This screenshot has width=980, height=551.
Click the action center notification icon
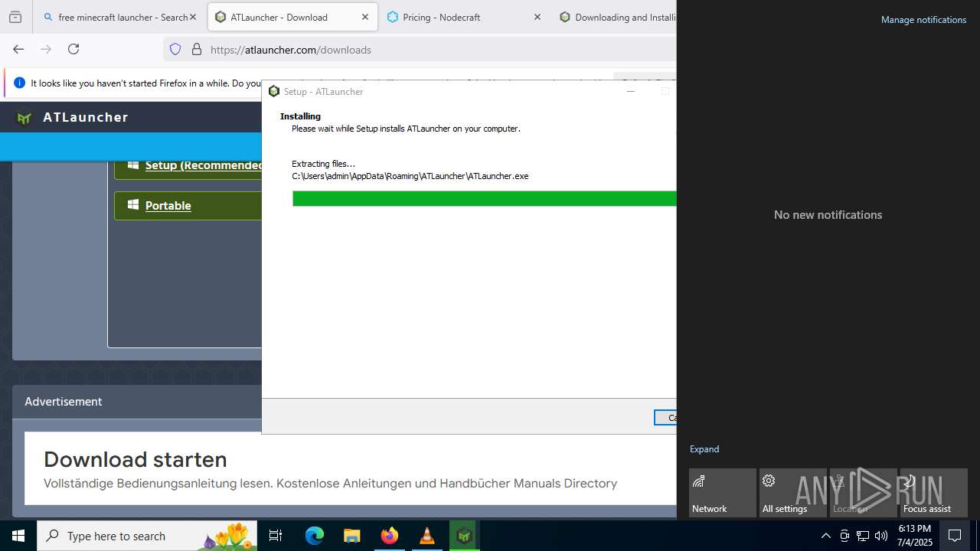[955, 536]
